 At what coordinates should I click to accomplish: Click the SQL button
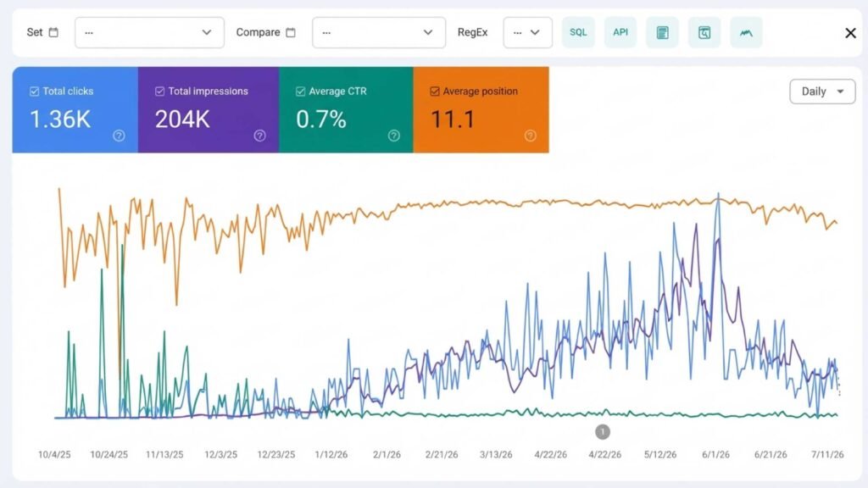578,33
